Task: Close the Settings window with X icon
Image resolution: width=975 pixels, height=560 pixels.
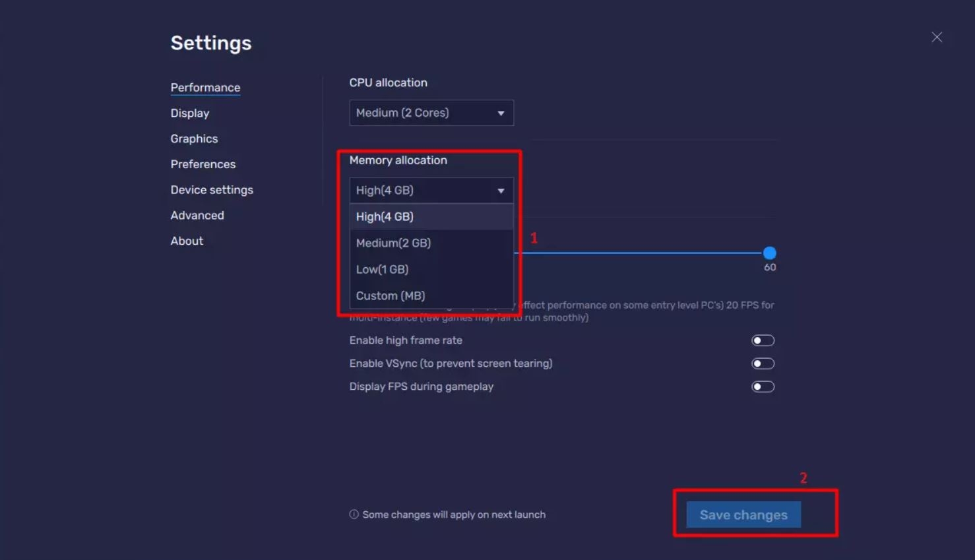Action: click(937, 37)
